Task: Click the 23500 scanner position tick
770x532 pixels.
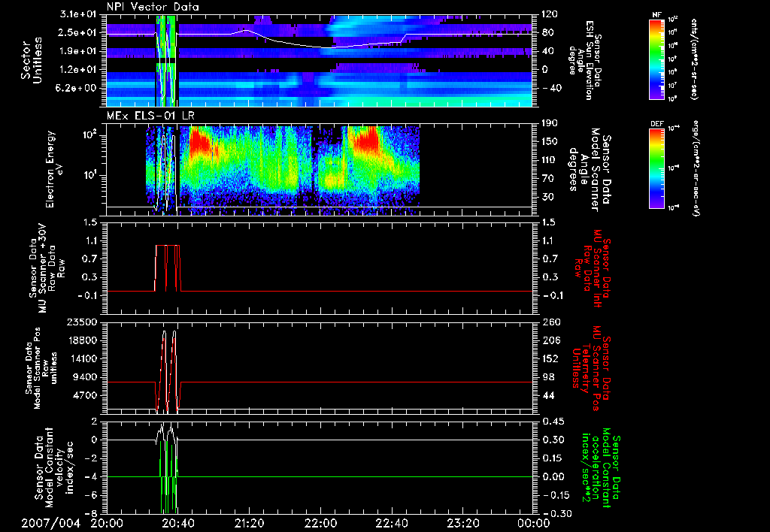Action: [83, 322]
